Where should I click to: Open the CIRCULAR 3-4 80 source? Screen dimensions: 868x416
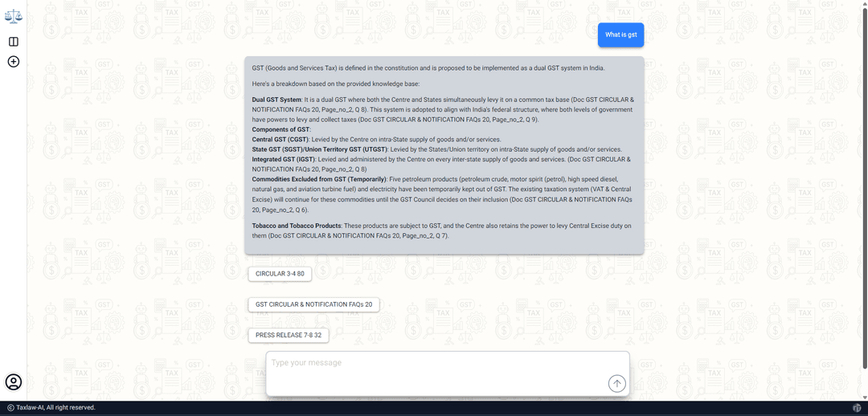click(x=280, y=273)
